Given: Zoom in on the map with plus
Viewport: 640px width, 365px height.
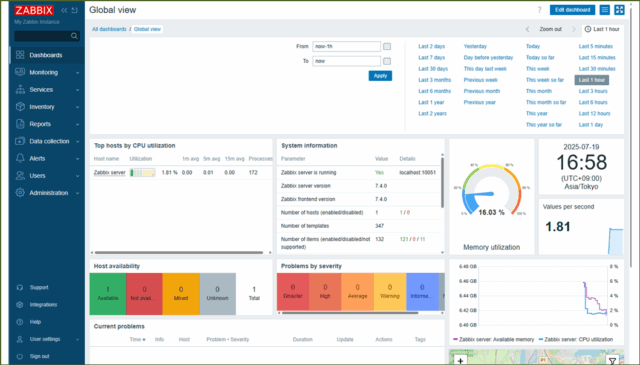Looking at the screenshot, I should pyautogui.click(x=460, y=361).
